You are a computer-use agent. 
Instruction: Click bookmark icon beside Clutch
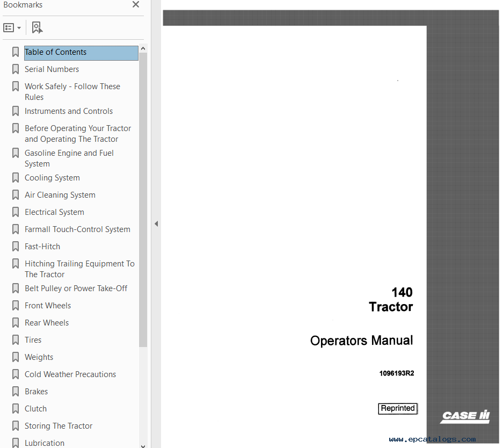[16, 409]
